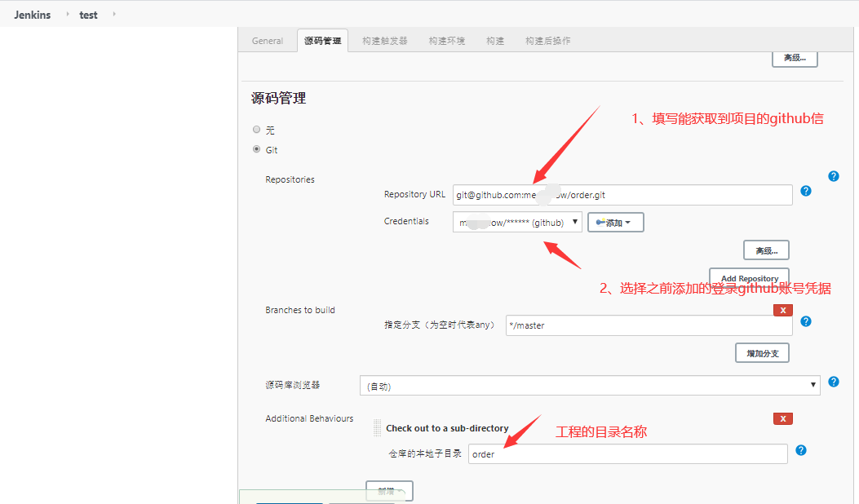
Task: Click the 增加分支 button
Action: click(762, 353)
